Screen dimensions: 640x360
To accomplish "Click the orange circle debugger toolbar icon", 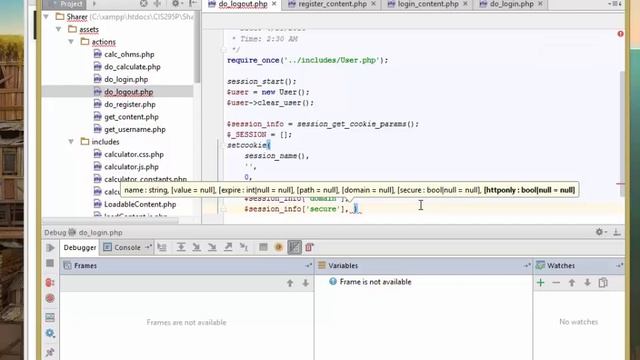I will click(279, 247).
